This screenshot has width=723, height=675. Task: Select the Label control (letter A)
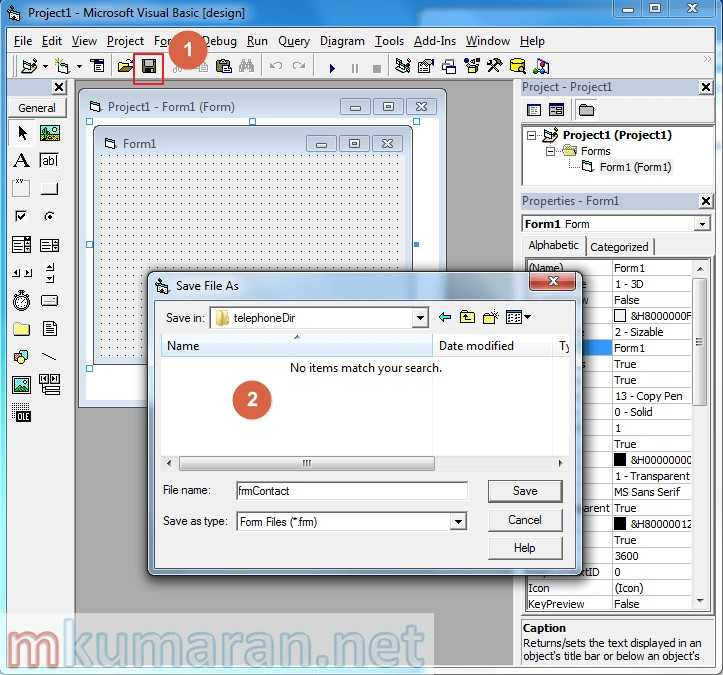(21, 161)
